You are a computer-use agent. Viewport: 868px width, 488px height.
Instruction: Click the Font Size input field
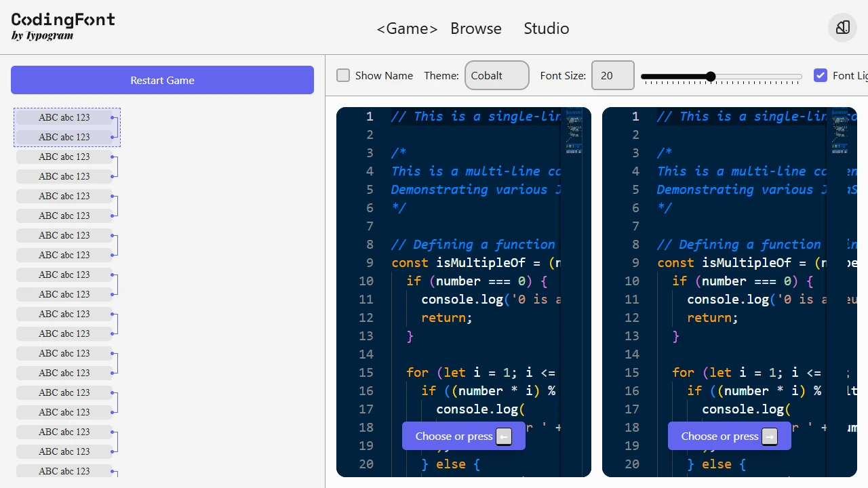pos(612,75)
